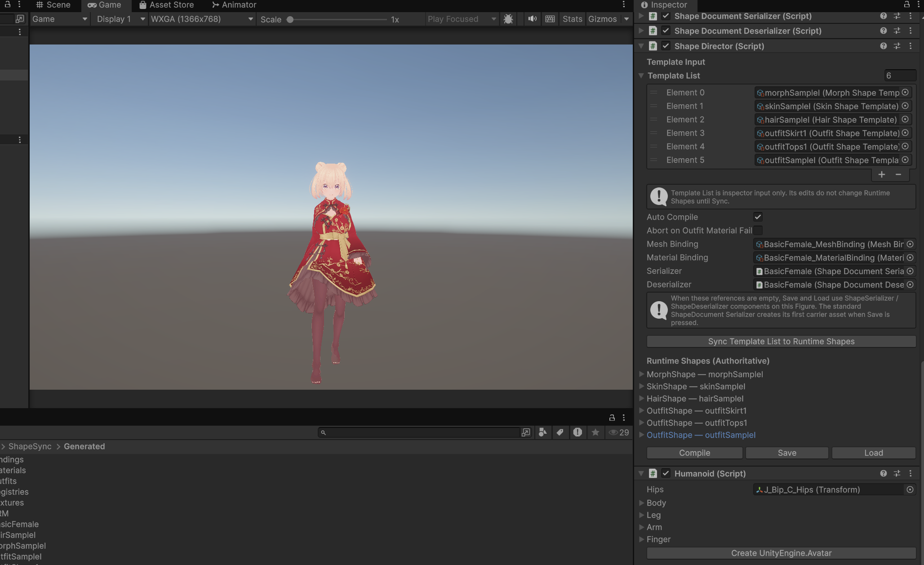This screenshot has height=565, width=924.
Task: Switch to Animator tab
Action: [x=234, y=5]
